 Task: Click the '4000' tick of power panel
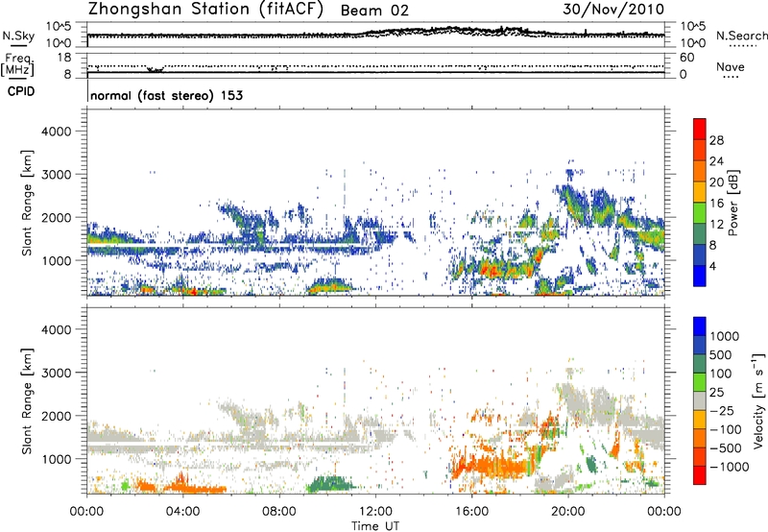(57, 132)
